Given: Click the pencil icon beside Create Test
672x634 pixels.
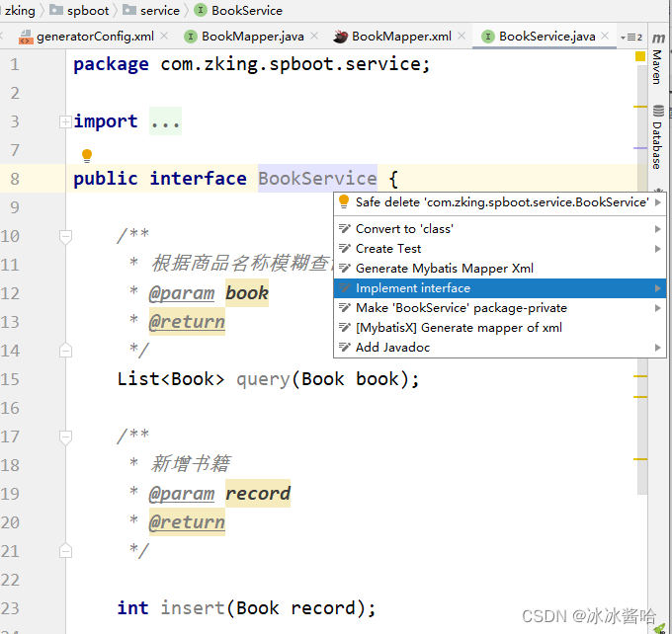Looking at the screenshot, I should point(345,249).
